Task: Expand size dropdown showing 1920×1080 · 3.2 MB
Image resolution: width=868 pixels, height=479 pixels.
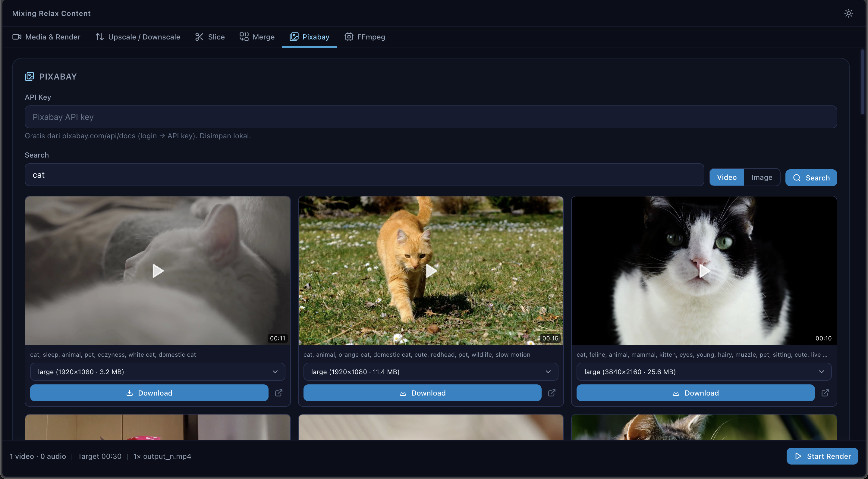Action: 158,371
